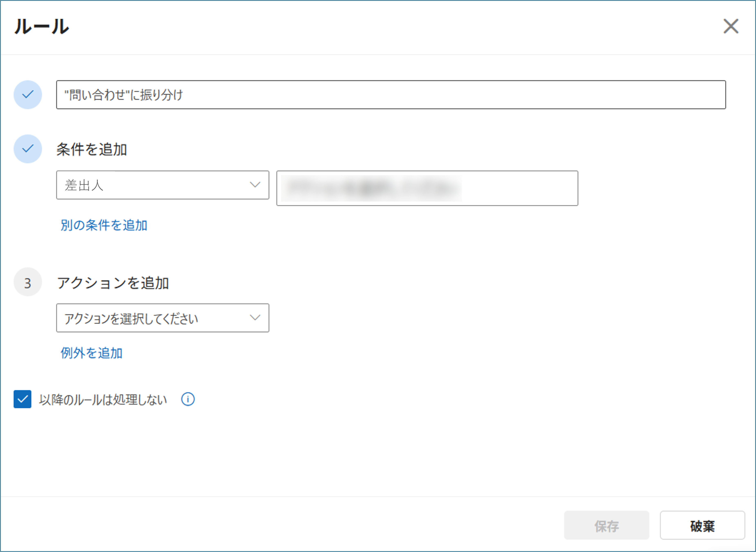This screenshot has width=756, height=552.
Task: Open アクションを選択してください dropdown
Action: [163, 318]
